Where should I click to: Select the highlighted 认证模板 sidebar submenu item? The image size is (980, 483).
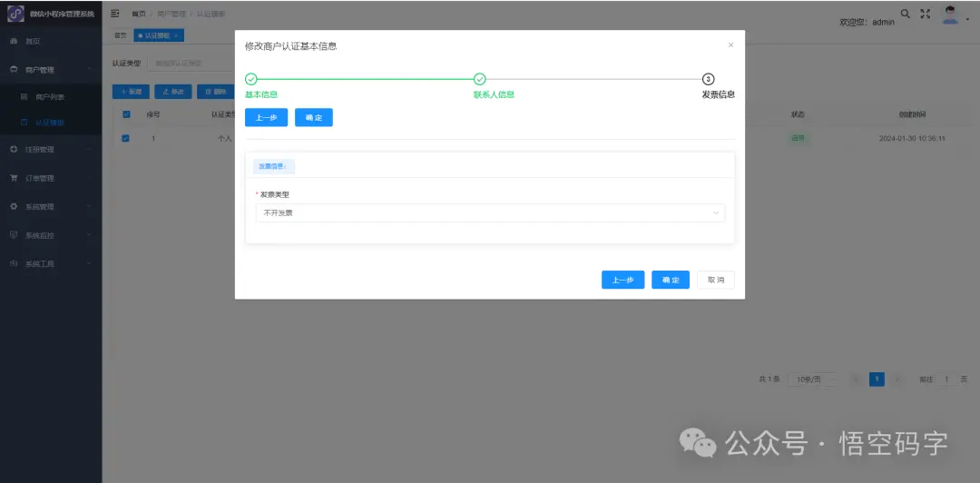tap(51, 123)
